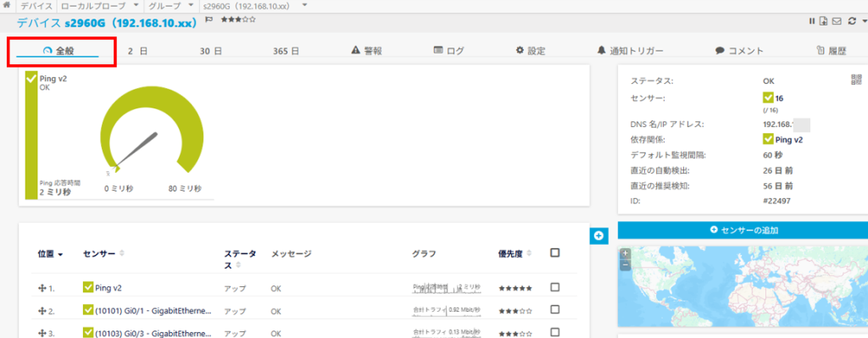Open the 履歴 tab
Screen dimensions: 868x338
click(832, 51)
